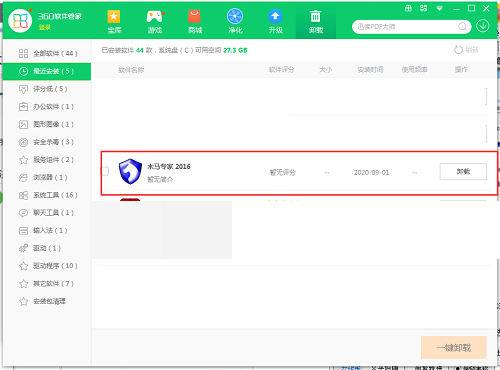Tick the checkbox for 木马专家 2016
The image size is (500, 370).
click(105, 171)
